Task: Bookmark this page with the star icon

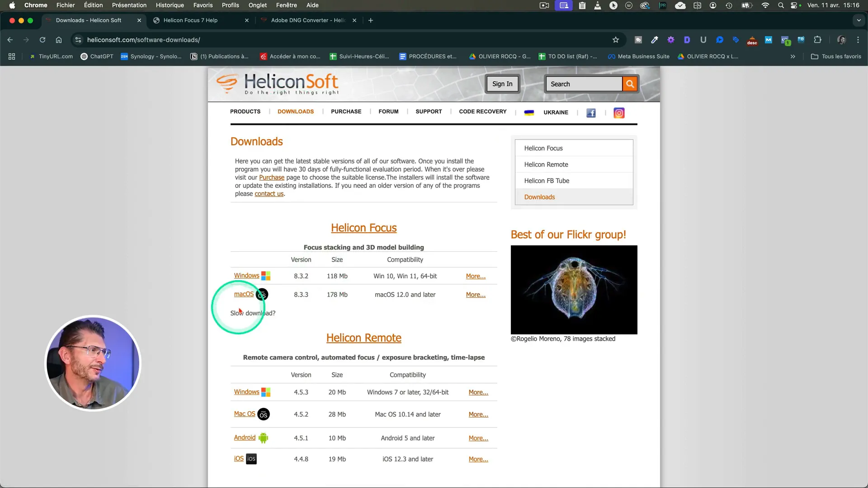Action: click(x=615, y=40)
